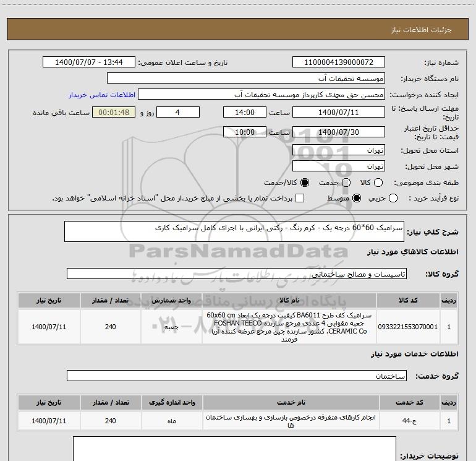Click the واحد اندازه گیری column header
This screenshot has height=461, width=476.
172,403
